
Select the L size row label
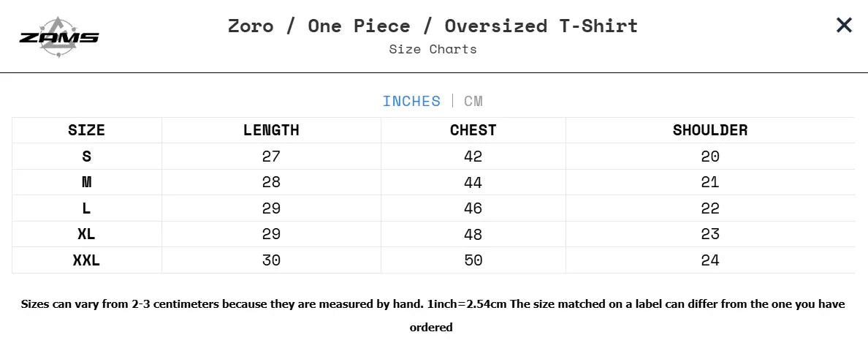point(86,208)
